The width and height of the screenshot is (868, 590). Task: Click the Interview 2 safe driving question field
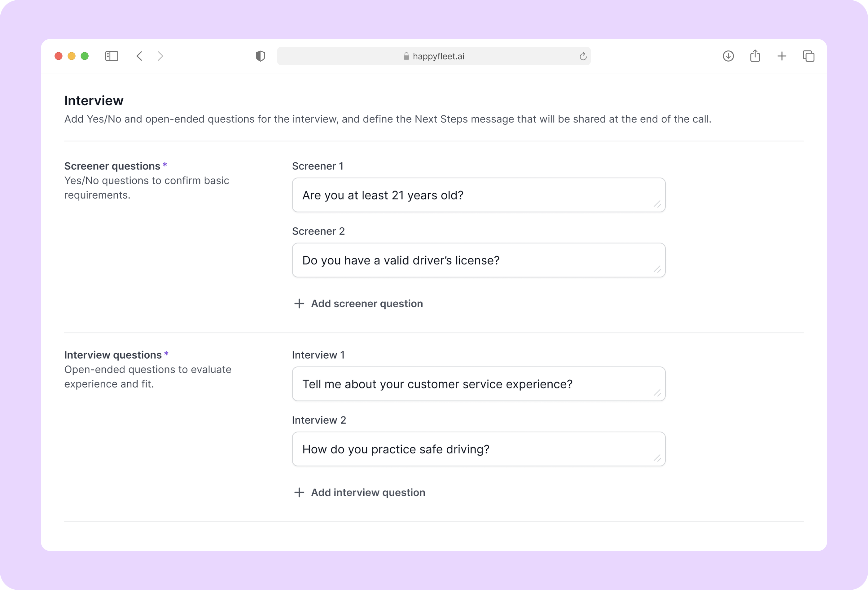[x=478, y=449]
